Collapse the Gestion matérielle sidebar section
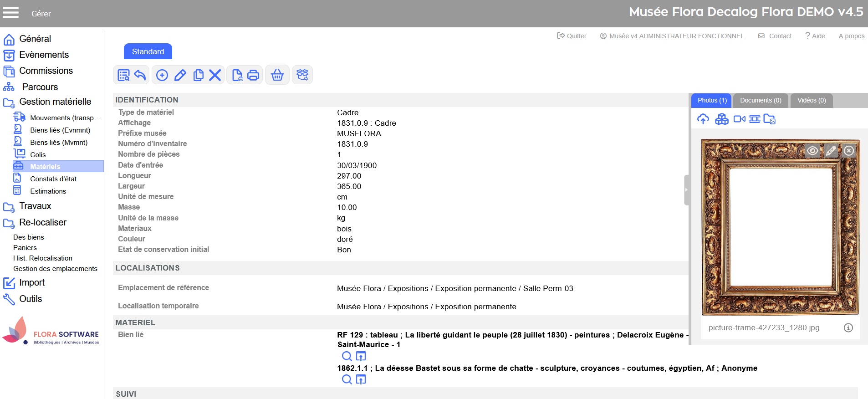Image resolution: width=868 pixels, height=399 pixels. 55,102
